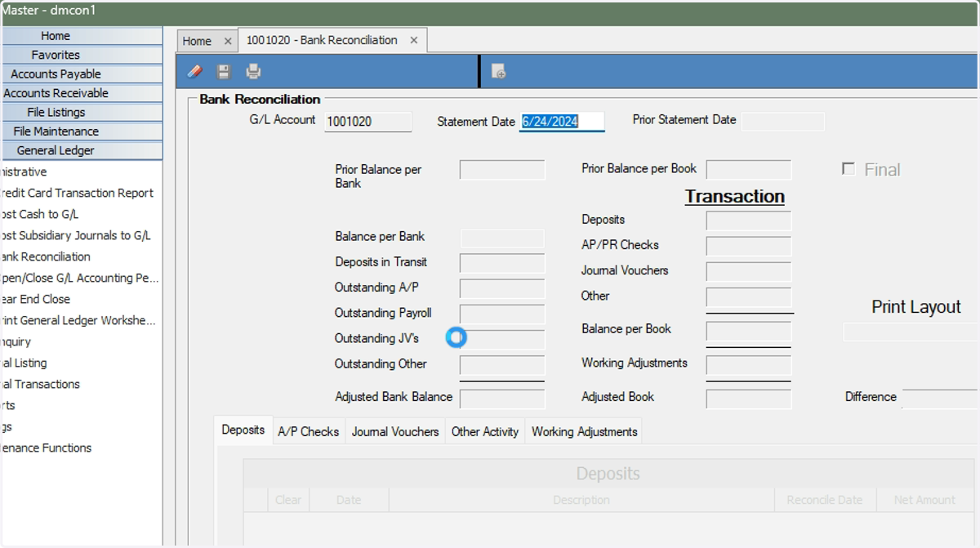This screenshot has width=980, height=548.
Task: Select Year End Close in sidebar
Action: click(x=36, y=299)
